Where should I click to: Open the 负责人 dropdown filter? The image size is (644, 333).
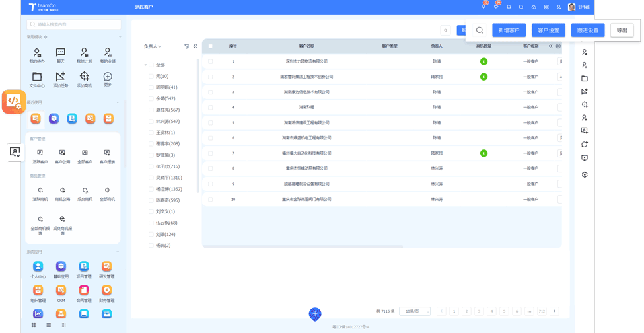(153, 47)
